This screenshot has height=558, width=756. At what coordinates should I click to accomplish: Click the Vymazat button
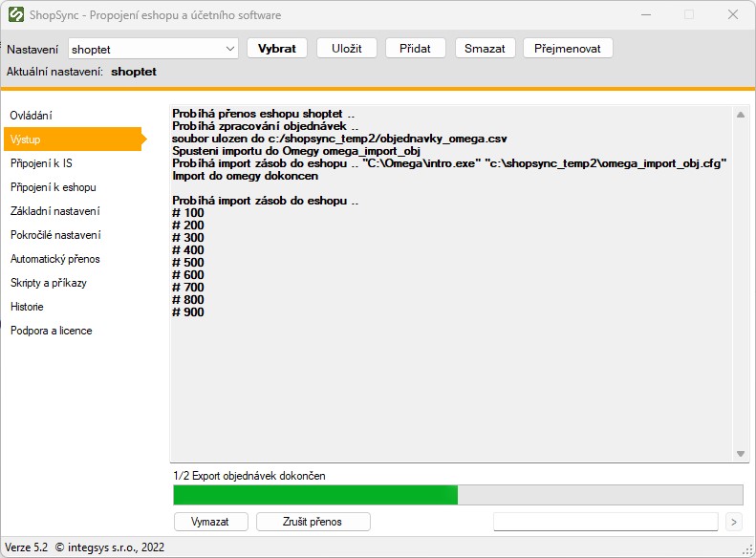(x=210, y=522)
